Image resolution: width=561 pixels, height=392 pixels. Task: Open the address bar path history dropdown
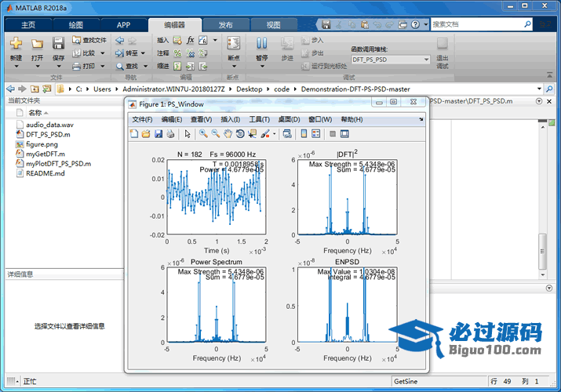[x=539, y=89]
